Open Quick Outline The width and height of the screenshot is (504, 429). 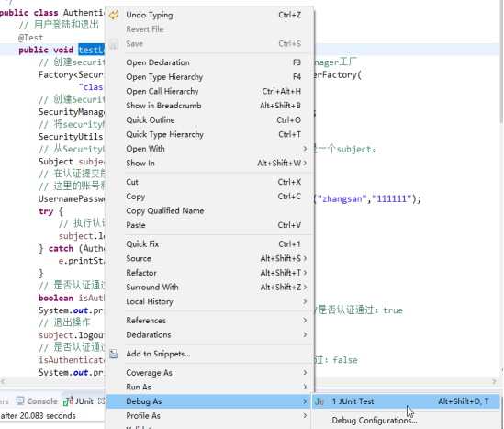(209, 120)
